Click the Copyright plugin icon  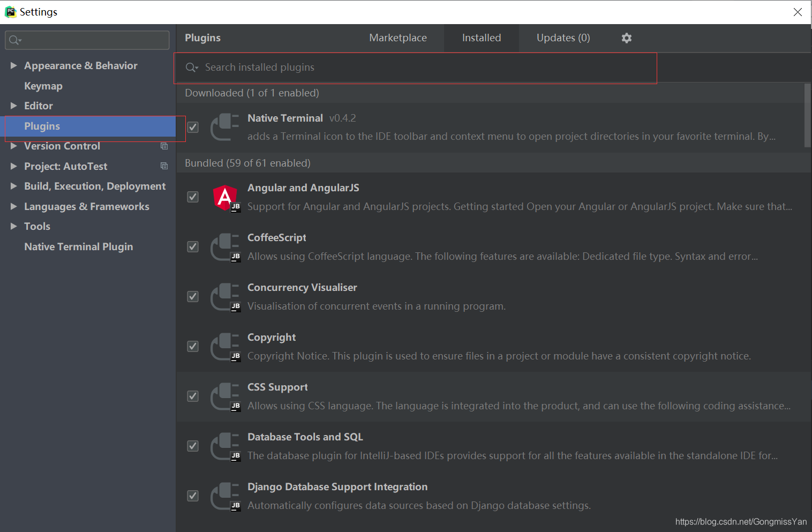225,347
